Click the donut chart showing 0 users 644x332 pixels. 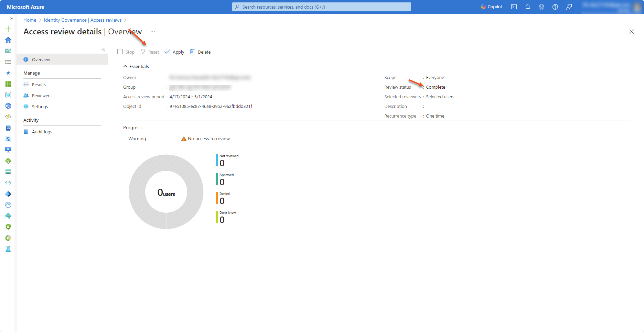tap(166, 192)
